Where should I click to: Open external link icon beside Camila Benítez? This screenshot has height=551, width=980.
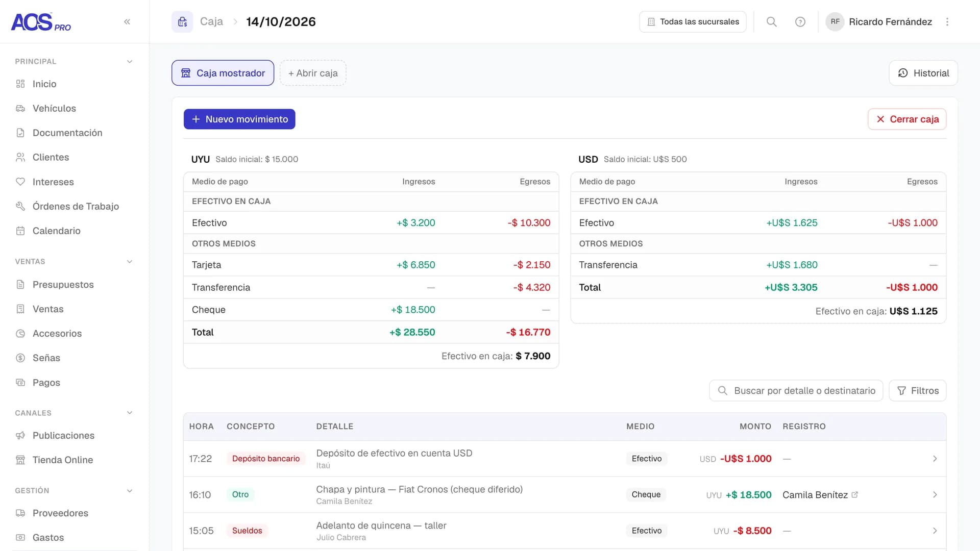coord(855,494)
